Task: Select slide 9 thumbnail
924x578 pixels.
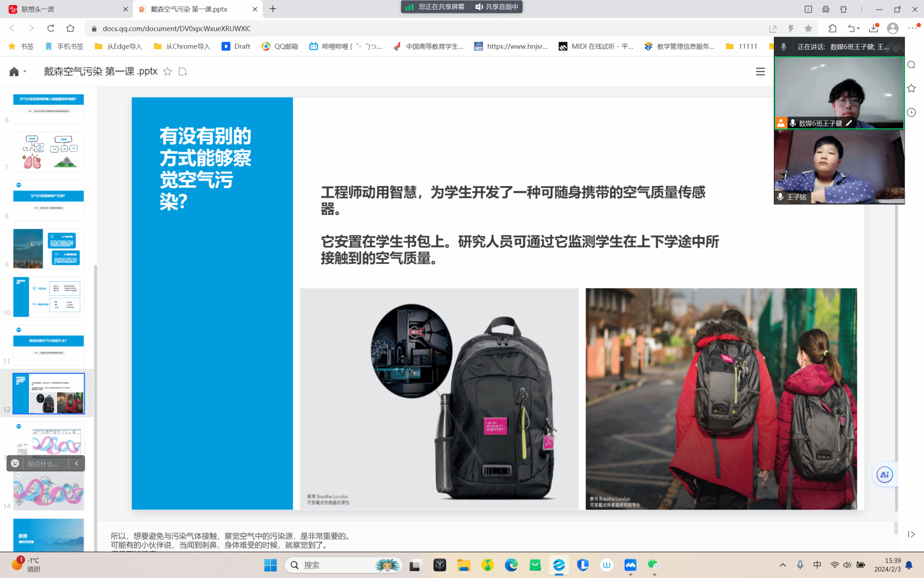Action: tap(48, 249)
